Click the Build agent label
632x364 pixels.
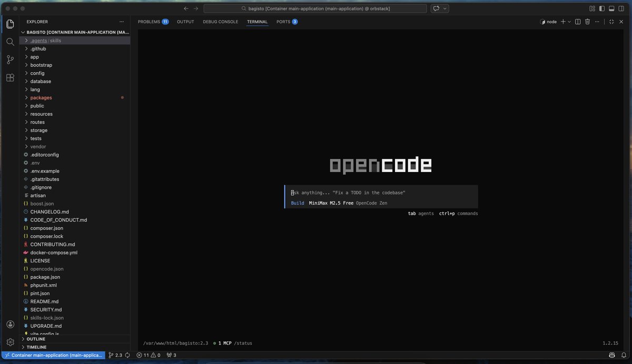(298, 203)
